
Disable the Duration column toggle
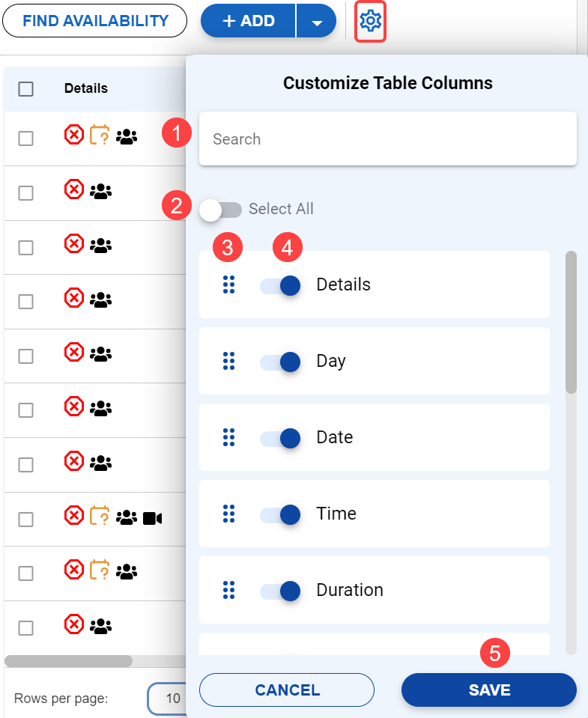click(x=281, y=591)
